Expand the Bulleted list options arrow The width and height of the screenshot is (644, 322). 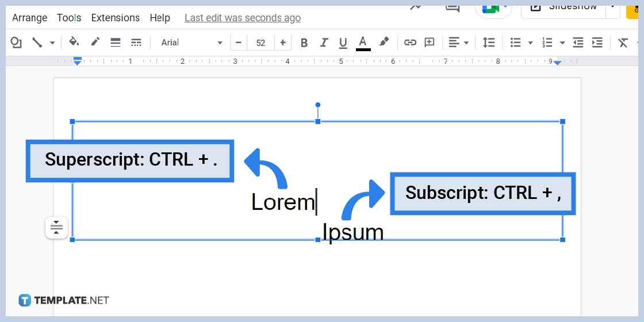(x=530, y=43)
